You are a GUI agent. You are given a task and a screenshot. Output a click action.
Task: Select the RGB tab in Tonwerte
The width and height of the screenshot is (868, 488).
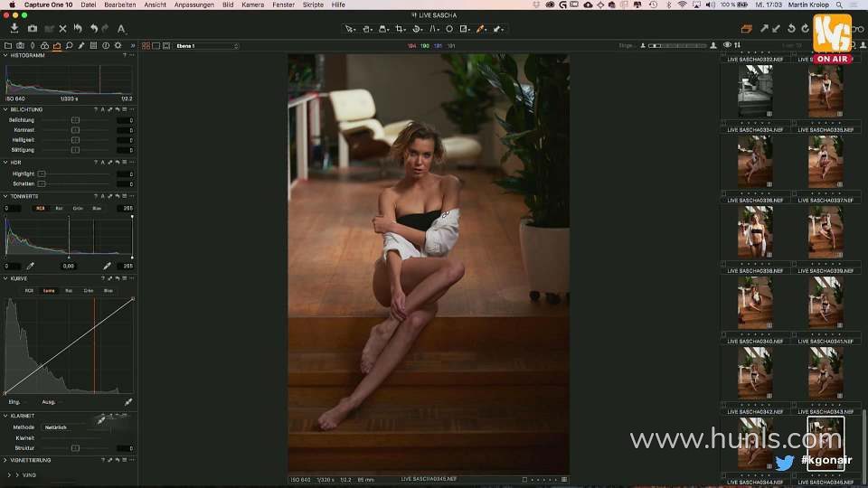pyautogui.click(x=41, y=209)
